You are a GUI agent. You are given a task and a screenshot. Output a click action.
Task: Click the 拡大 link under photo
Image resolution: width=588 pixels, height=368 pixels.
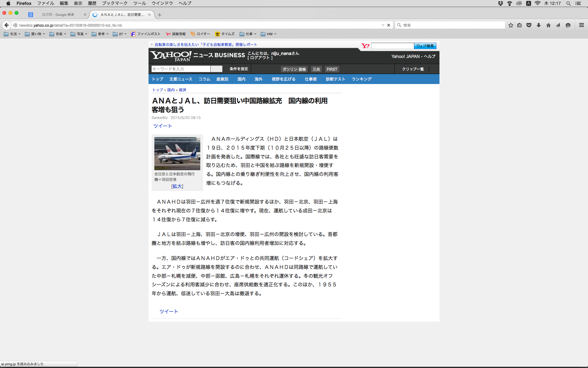[x=177, y=186]
